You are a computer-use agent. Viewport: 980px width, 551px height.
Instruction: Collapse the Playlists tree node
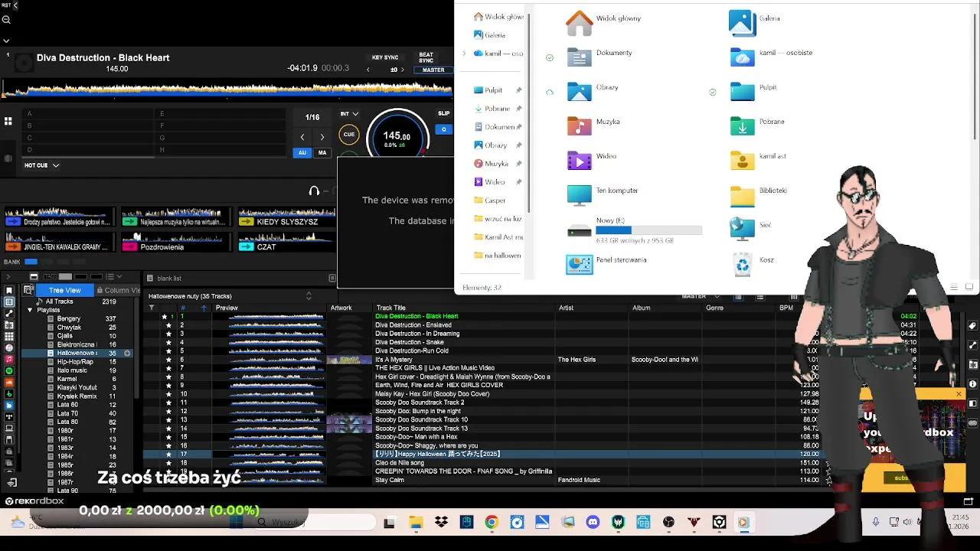[30, 310]
